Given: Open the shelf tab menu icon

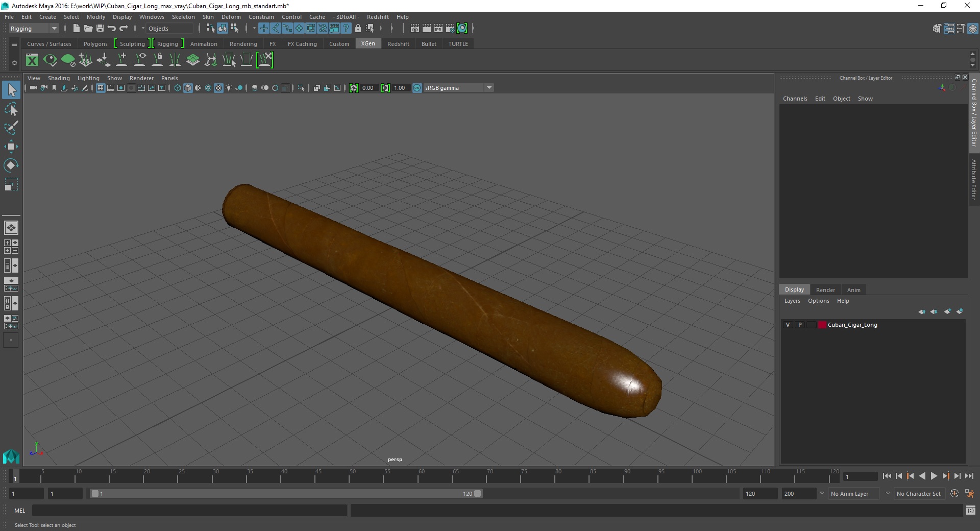Looking at the screenshot, I should click(x=14, y=45).
